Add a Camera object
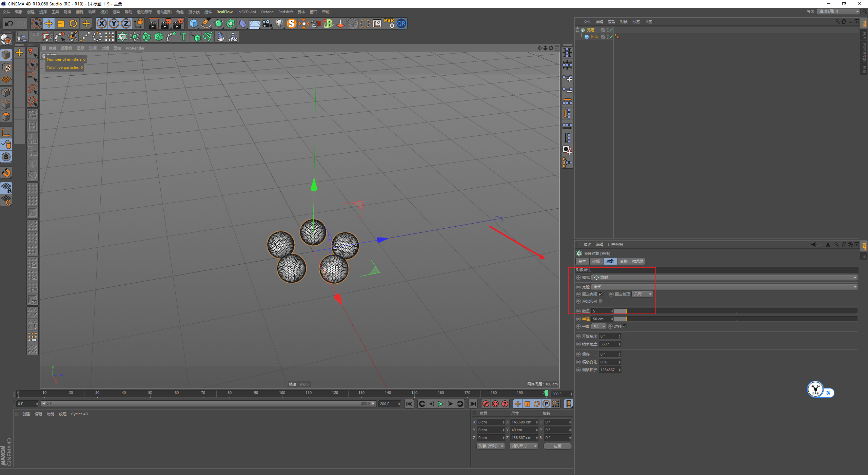This screenshot has width=868, height=475. click(267, 23)
